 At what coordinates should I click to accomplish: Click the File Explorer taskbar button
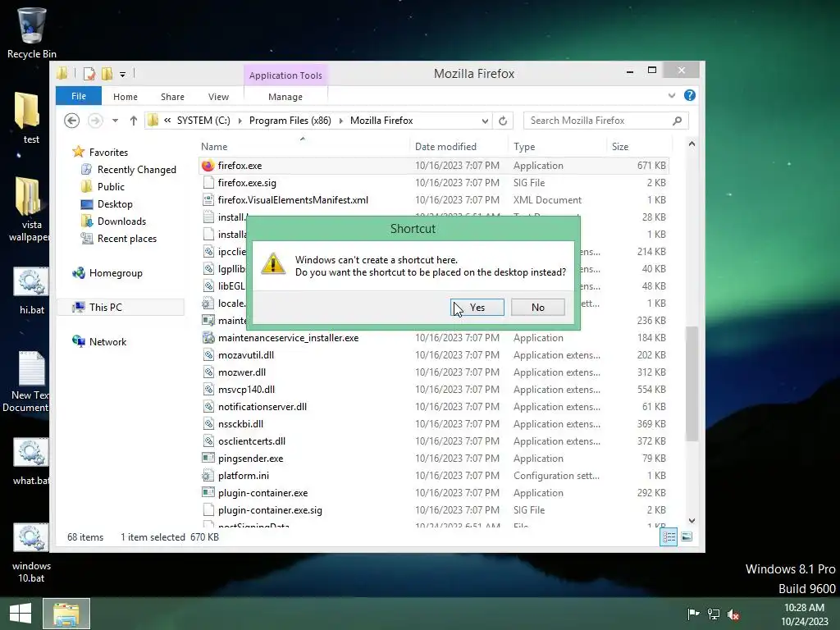[66, 614]
